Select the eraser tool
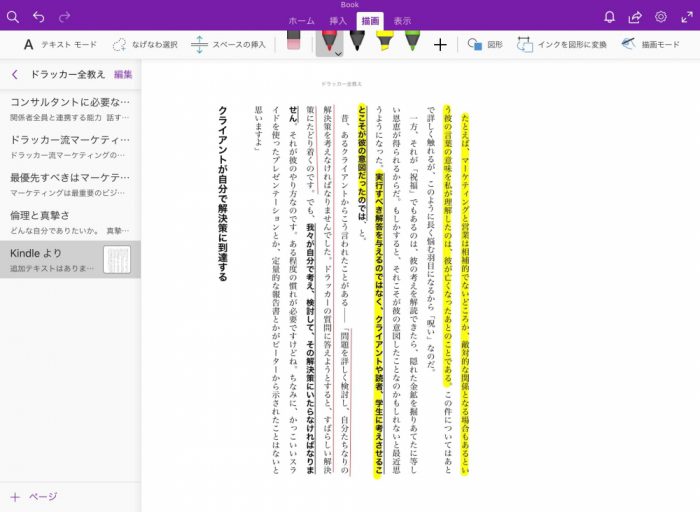The image size is (700, 512). 293,40
